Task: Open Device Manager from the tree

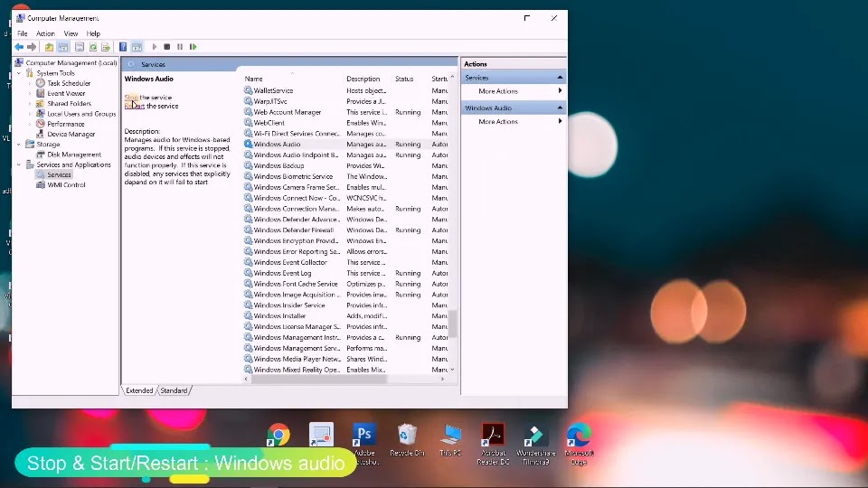Action: pos(71,134)
